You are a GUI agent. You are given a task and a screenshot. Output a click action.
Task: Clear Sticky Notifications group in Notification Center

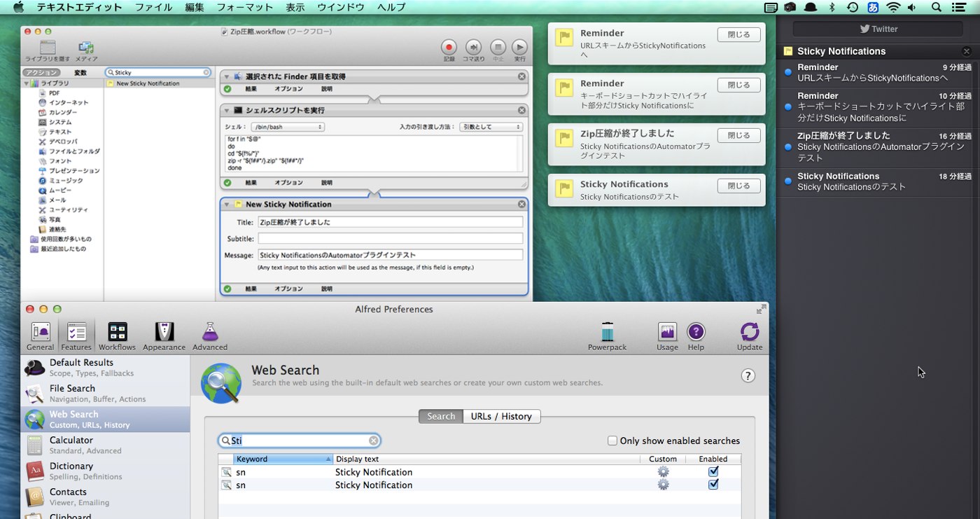[967, 51]
